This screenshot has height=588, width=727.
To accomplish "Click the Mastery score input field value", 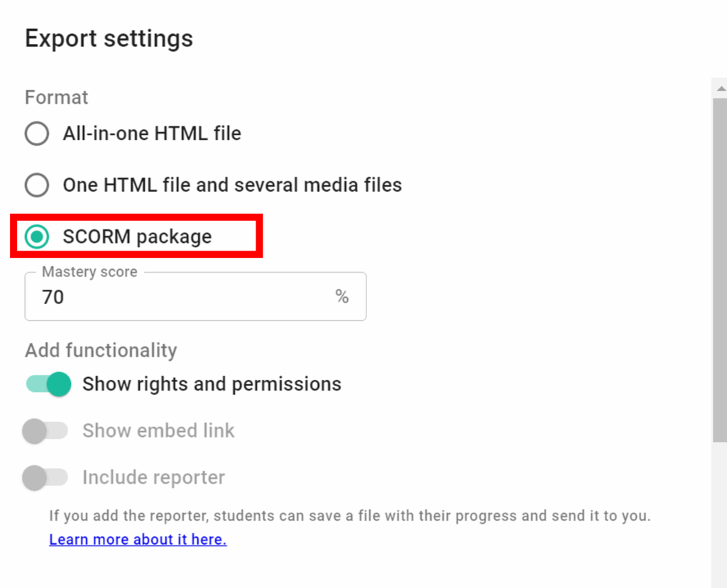I will click(x=53, y=297).
